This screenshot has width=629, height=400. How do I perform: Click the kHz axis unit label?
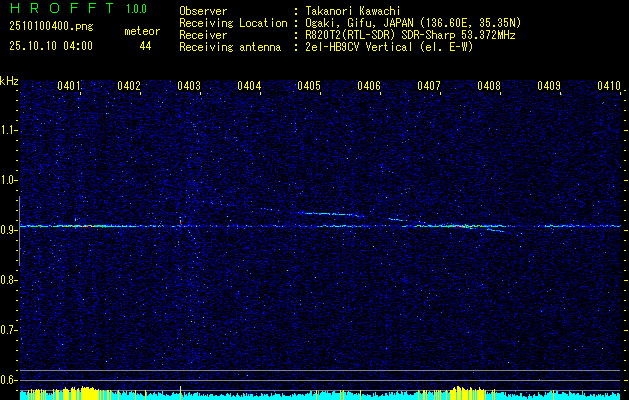point(9,81)
